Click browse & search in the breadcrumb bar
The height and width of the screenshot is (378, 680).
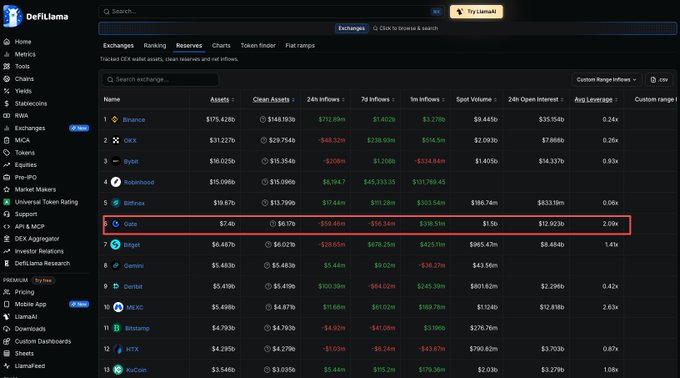point(405,28)
